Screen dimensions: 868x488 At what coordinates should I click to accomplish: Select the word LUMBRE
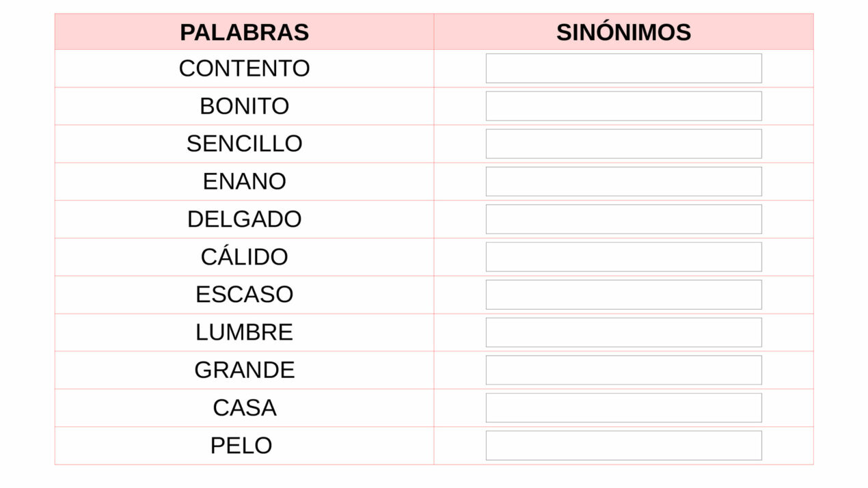tap(244, 332)
